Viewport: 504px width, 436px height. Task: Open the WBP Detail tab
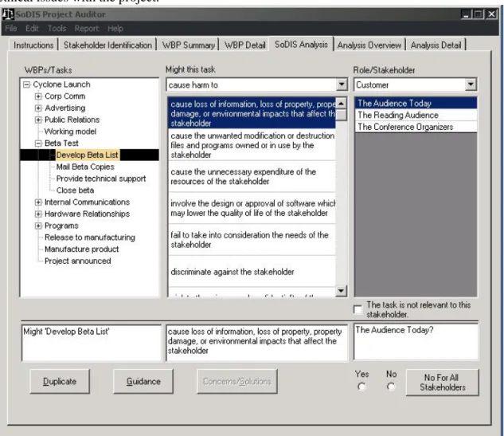[x=245, y=45]
